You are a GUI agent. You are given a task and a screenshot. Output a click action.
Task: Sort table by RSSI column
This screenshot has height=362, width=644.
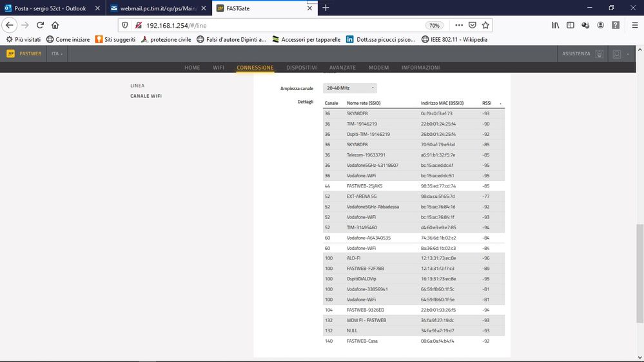pos(487,103)
